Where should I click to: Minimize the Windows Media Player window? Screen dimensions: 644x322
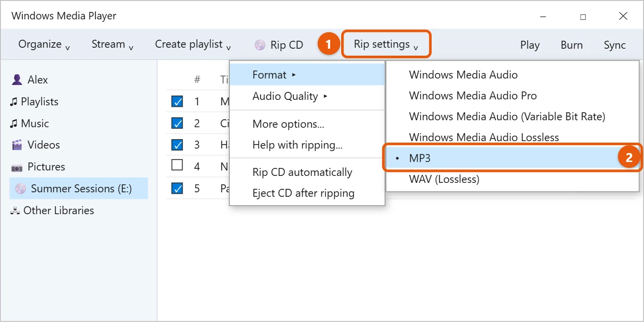543,16
